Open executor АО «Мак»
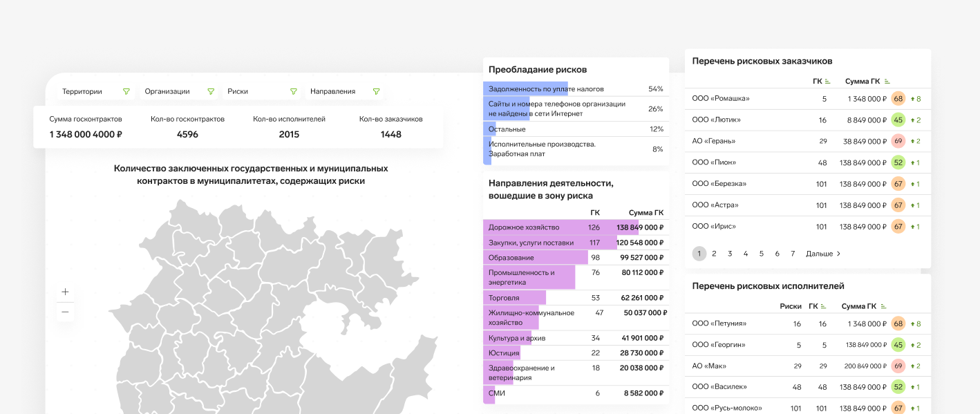Viewport: 980px width, 414px height. 709,366
